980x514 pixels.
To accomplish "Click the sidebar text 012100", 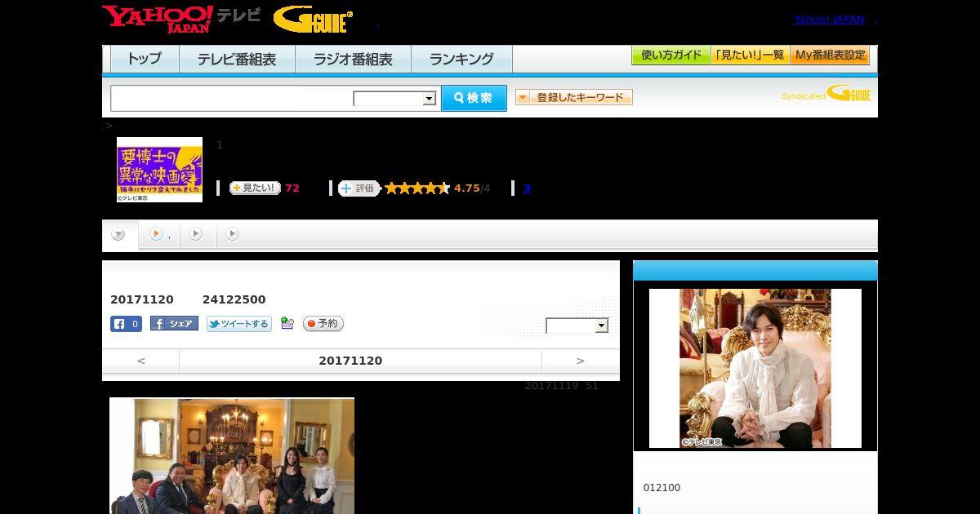I will pyautogui.click(x=661, y=488).
